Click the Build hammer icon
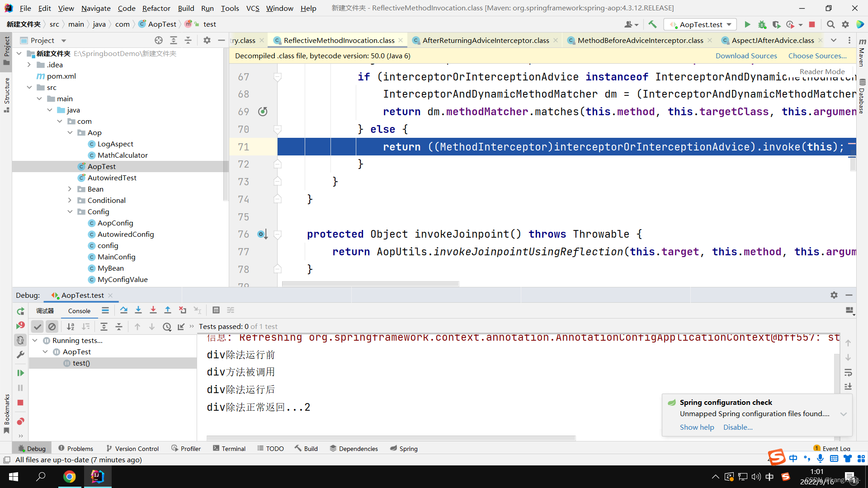This screenshot has width=868, height=488. [652, 24]
